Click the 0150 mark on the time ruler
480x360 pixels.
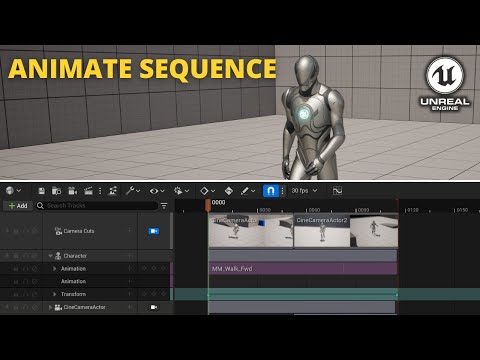point(462,210)
